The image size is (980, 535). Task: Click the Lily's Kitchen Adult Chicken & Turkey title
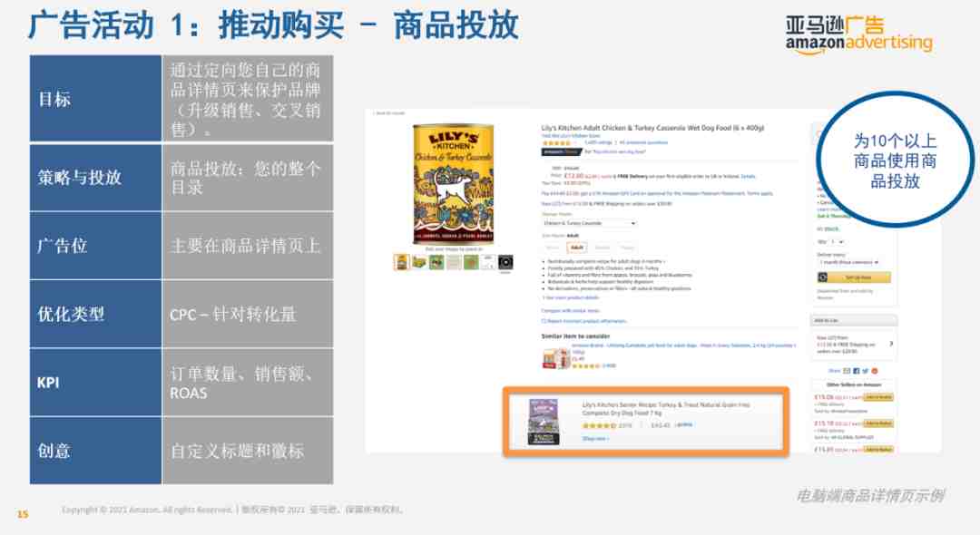[652, 128]
